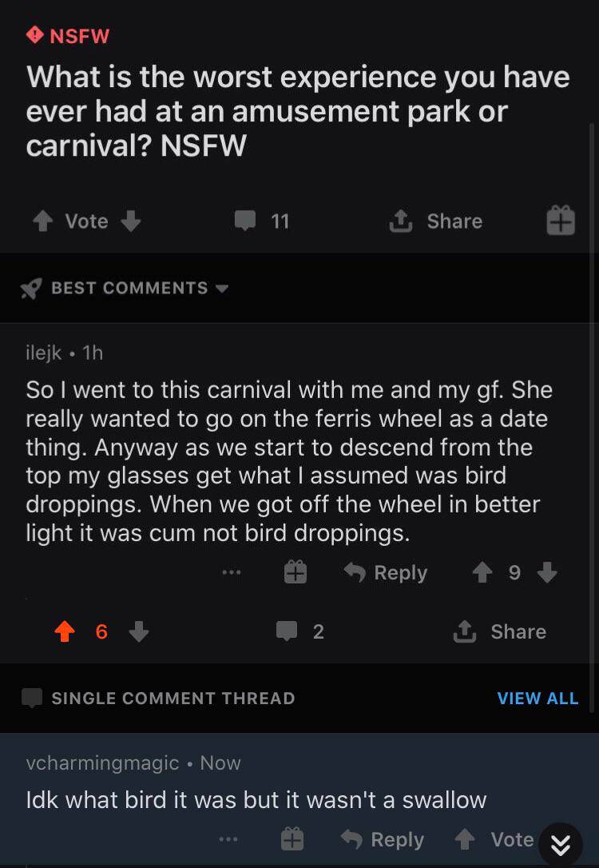Open vcharmingmagic's user profile
Image resolution: width=599 pixels, height=868 pixels.
click(x=102, y=762)
